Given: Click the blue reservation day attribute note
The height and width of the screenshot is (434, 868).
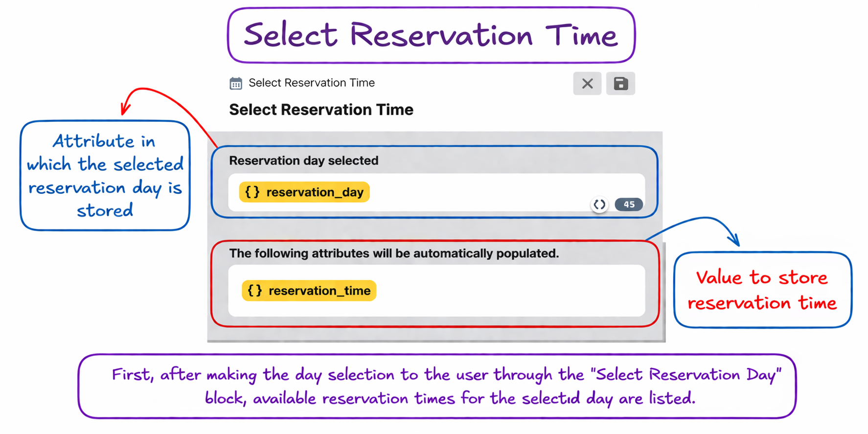Looking at the screenshot, I should (105, 176).
